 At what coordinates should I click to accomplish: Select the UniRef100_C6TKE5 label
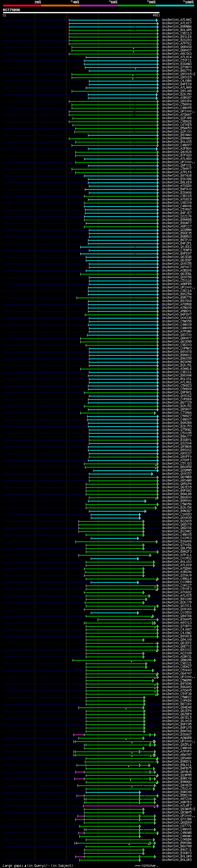coord(177,125)
